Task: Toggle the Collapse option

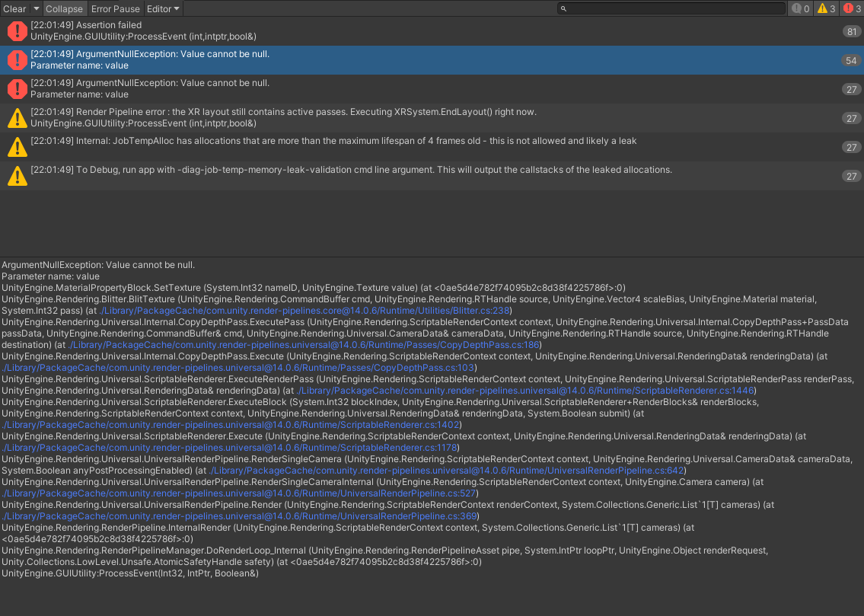Action: point(64,9)
